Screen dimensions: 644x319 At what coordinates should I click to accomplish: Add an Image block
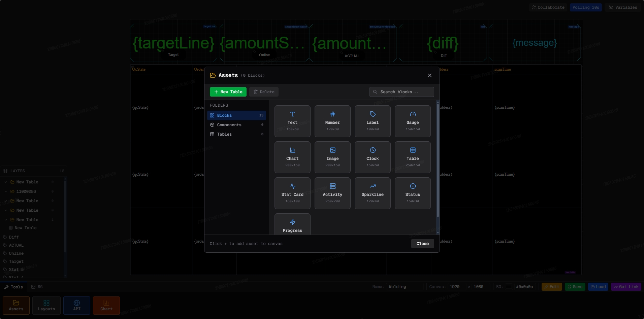click(332, 157)
